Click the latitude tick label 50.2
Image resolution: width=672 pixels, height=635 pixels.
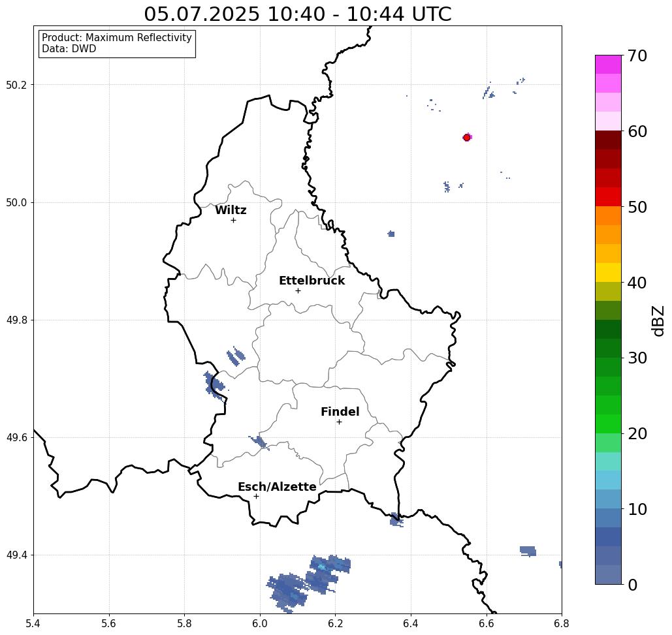coord(16,85)
